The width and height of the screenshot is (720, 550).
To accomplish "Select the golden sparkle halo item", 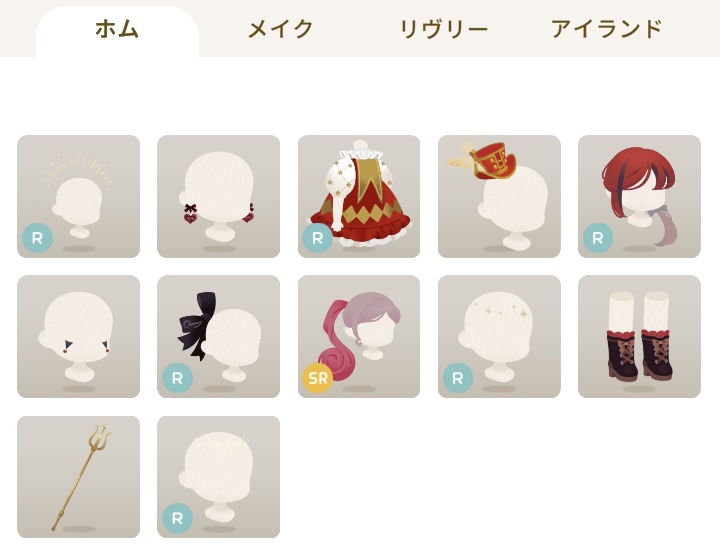I will [79, 196].
